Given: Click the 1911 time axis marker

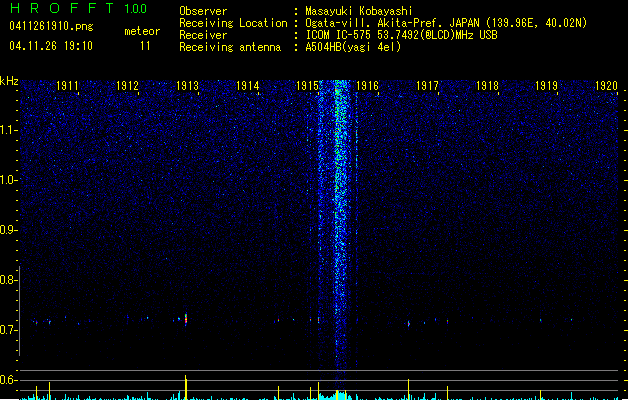Looking at the screenshot, I should tap(67, 86).
